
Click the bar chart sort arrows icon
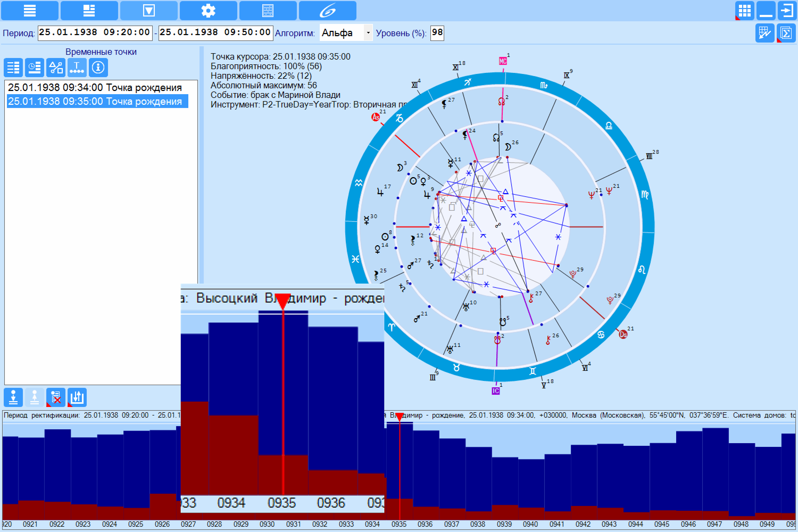[77, 397]
